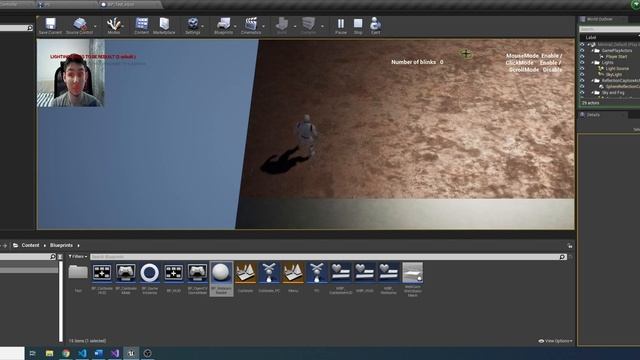Click the Task View taskbar icon

[33, 353]
